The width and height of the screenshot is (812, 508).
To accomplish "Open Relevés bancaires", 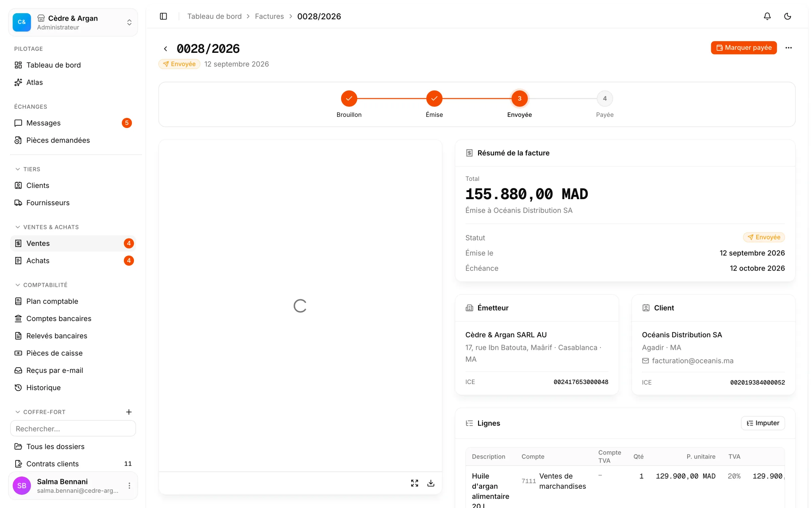I will pos(73,336).
